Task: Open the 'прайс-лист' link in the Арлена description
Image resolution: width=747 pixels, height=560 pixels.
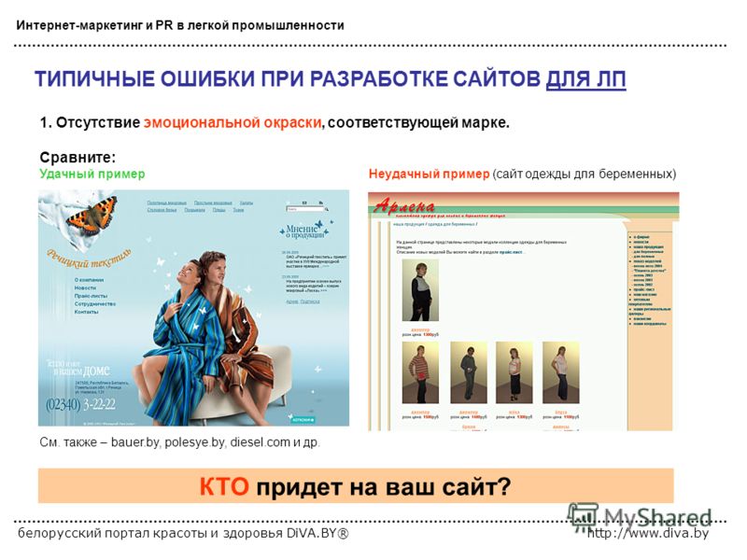Action: pyautogui.click(x=510, y=252)
